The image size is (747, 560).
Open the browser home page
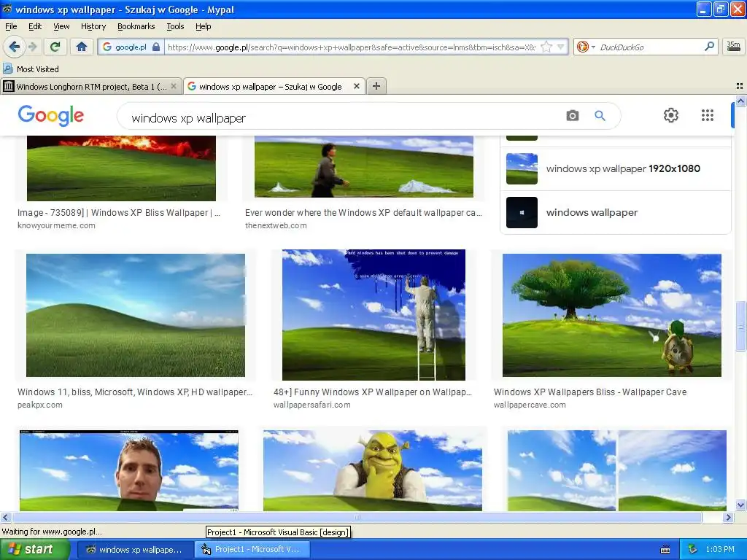[82, 47]
